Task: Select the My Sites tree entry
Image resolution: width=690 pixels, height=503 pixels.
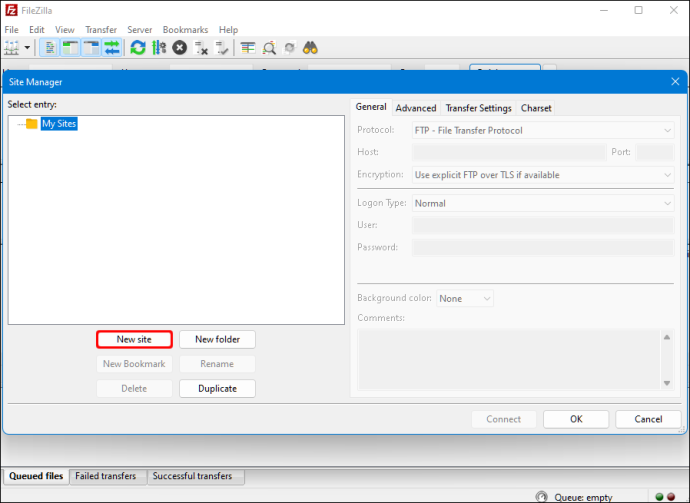Action: pyautogui.click(x=59, y=124)
